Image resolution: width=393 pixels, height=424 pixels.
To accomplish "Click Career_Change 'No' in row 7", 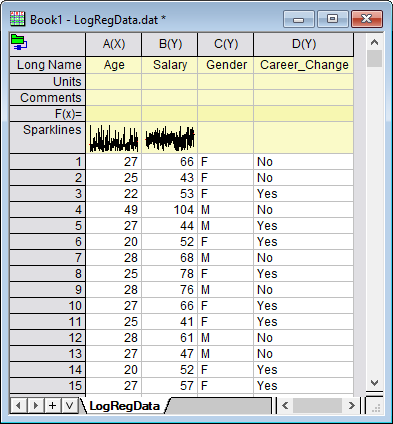I will pos(304,258).
